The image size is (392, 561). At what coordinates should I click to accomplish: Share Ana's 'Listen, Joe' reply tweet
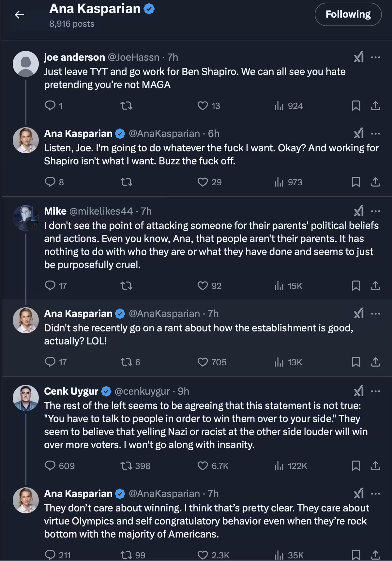376,182
